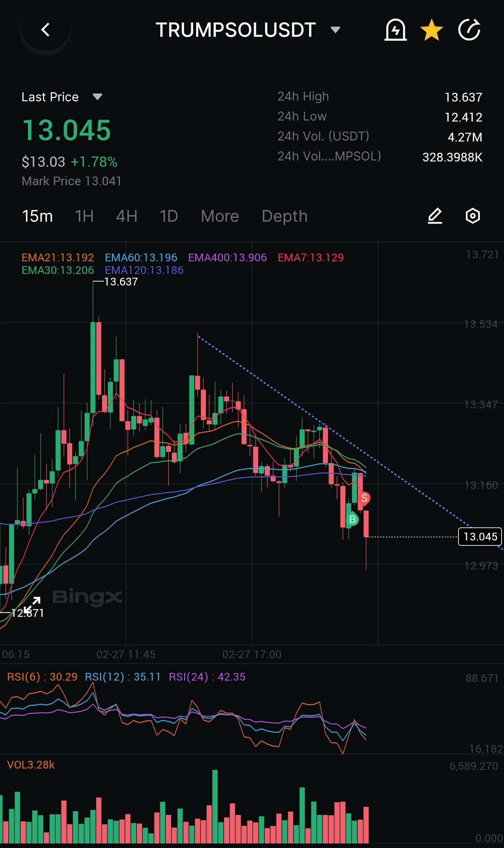Tap the large 13.045 last price
This screenshot has width=504, height=848.
pos(66,130)
